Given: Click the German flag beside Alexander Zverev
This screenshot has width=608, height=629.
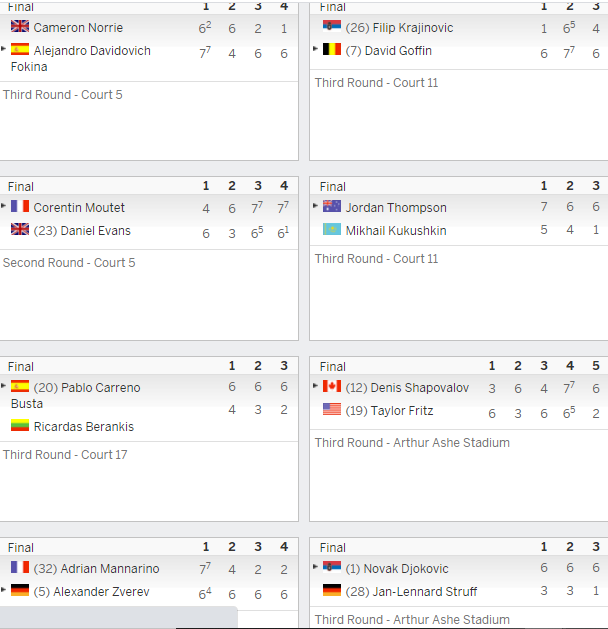Looking at the screenshot, I should [20, 590].
